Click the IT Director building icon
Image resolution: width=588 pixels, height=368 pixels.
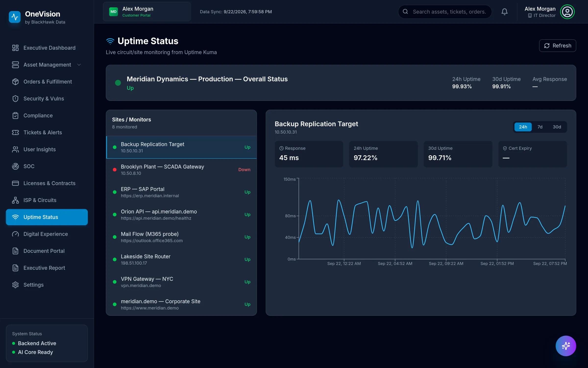coord(530,15)
